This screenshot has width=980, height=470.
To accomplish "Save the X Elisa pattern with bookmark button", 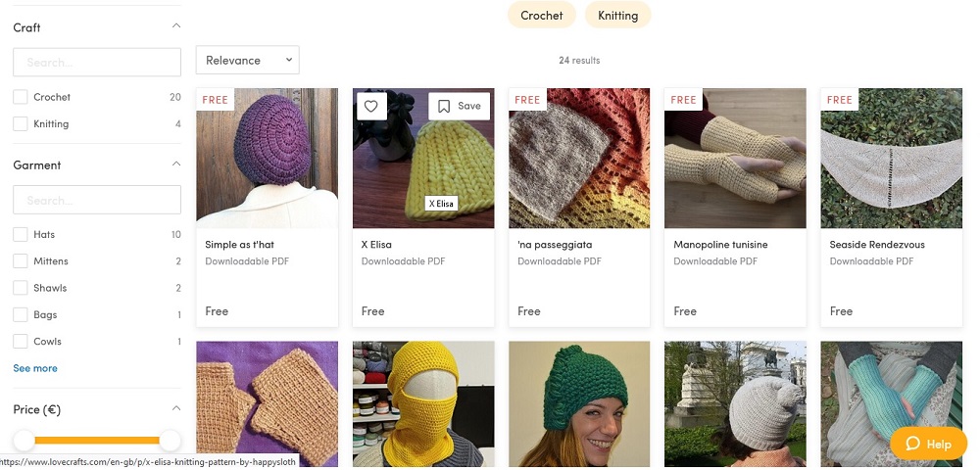I will pos(459,107).
